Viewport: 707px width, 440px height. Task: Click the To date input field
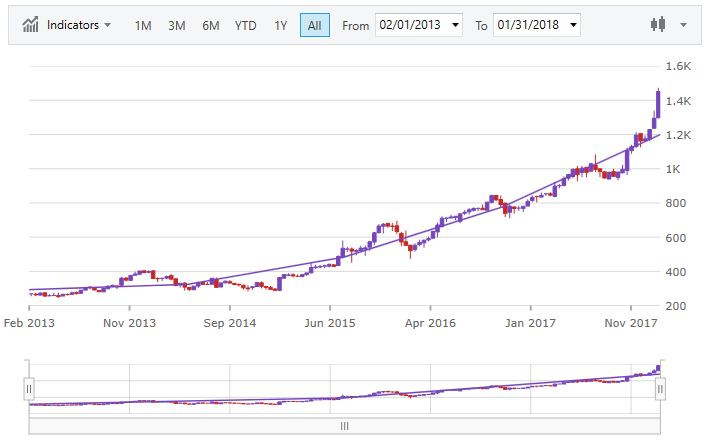click(527, 25)
